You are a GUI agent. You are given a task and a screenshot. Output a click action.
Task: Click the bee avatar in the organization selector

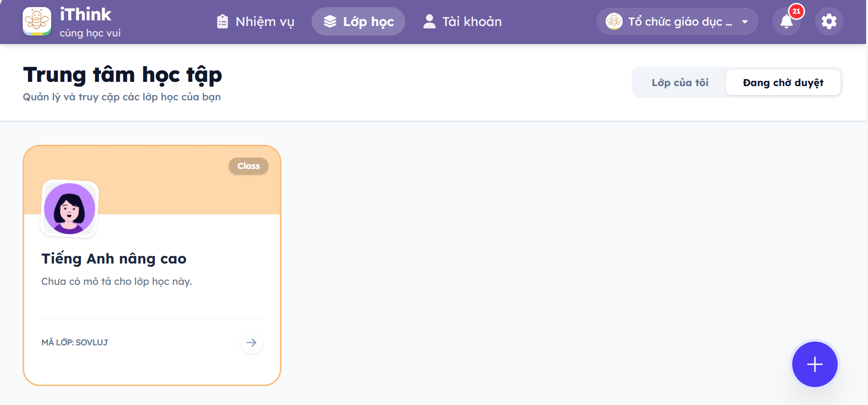tap(614, 21)
